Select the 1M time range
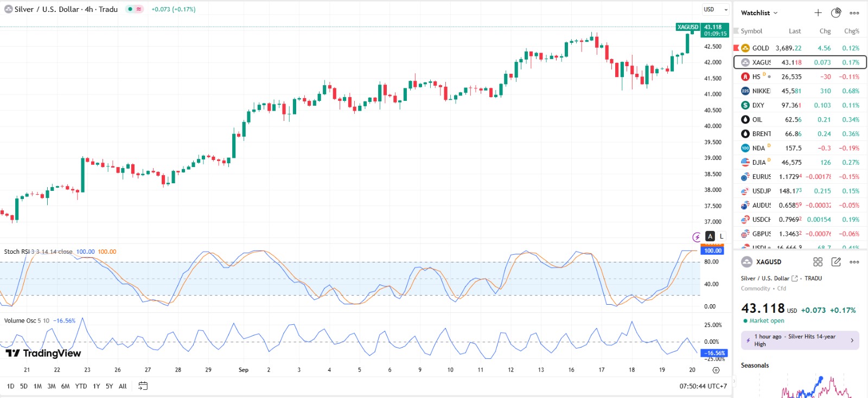 click(x=37, y=386)
